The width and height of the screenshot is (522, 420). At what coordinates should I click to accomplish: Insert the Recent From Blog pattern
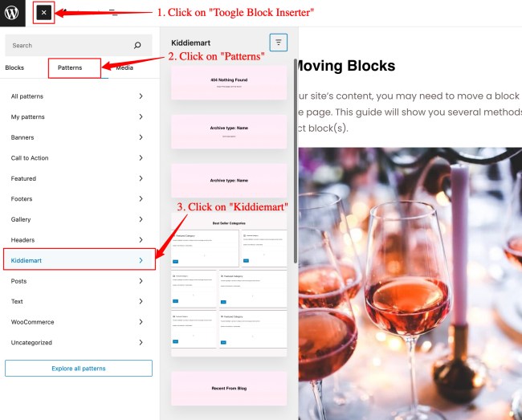point(229,389)
